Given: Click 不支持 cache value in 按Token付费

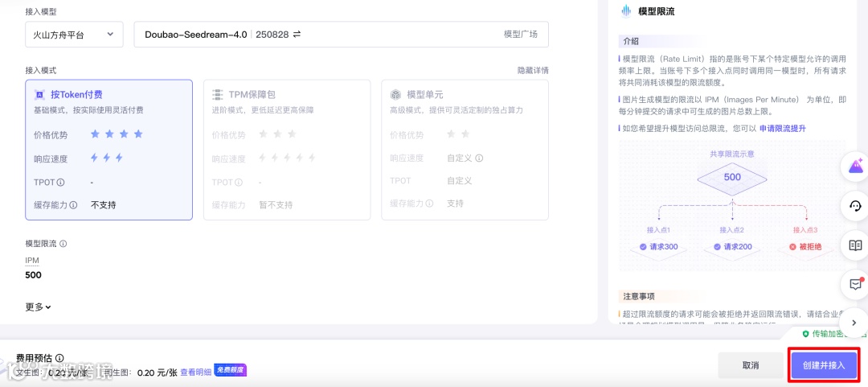Looking at the screenshot, I should point(104,204).
